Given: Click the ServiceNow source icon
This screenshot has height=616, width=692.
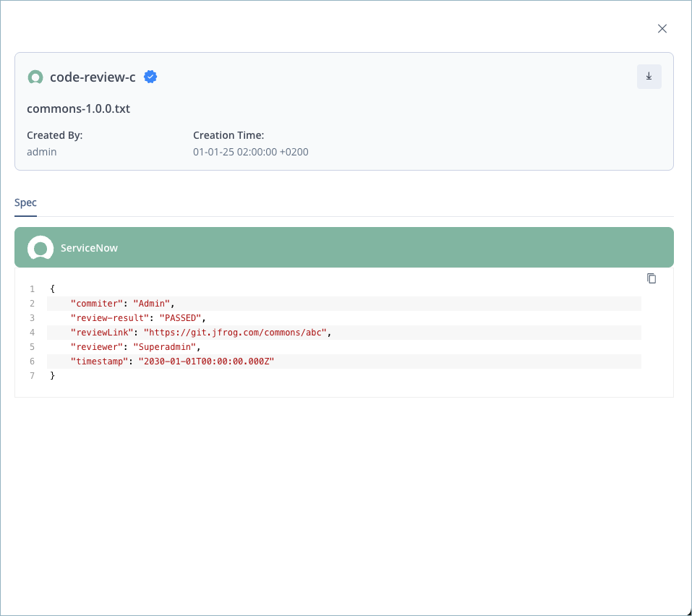Looking at the screenshot, I should [x=40, y=247].
